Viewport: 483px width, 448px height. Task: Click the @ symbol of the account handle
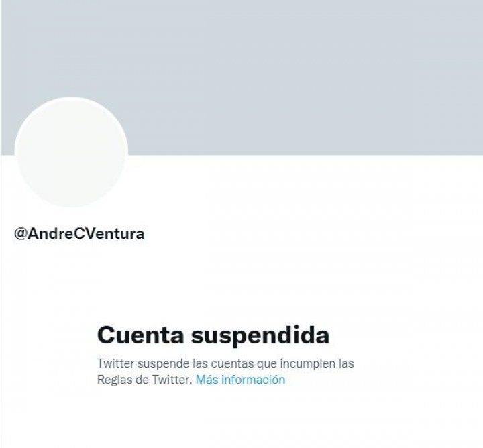(21, 234)
